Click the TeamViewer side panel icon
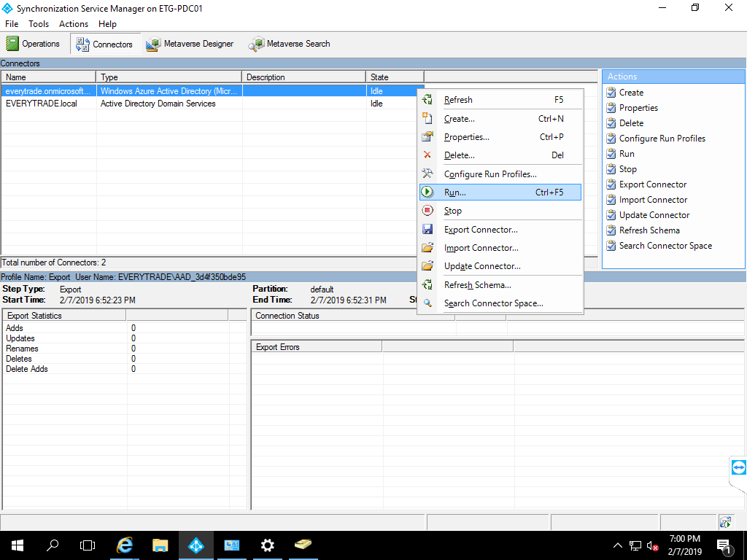Image resolution: width=747 pixels, height=560 pixels. click(738, 467)
